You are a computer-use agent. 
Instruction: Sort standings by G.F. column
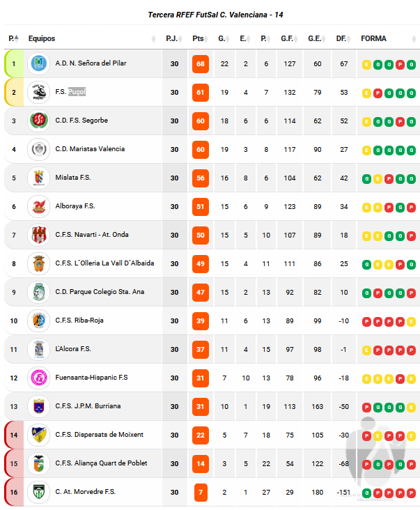pos(287,38)
